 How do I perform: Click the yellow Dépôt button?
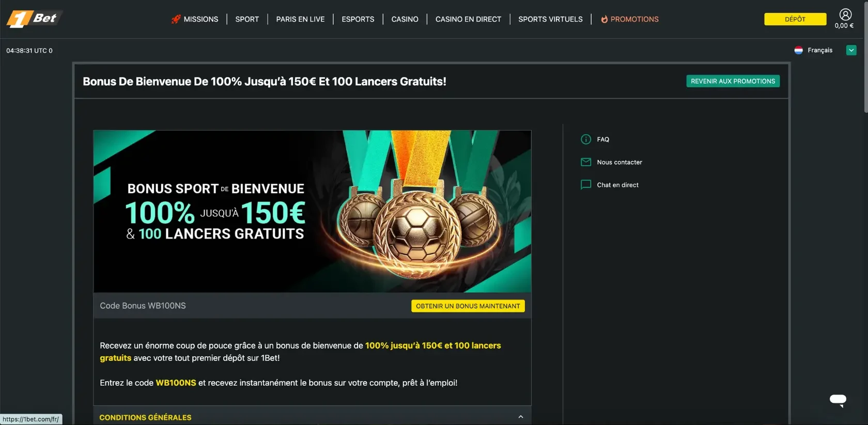pyautogui.click(x=795, y=19)
